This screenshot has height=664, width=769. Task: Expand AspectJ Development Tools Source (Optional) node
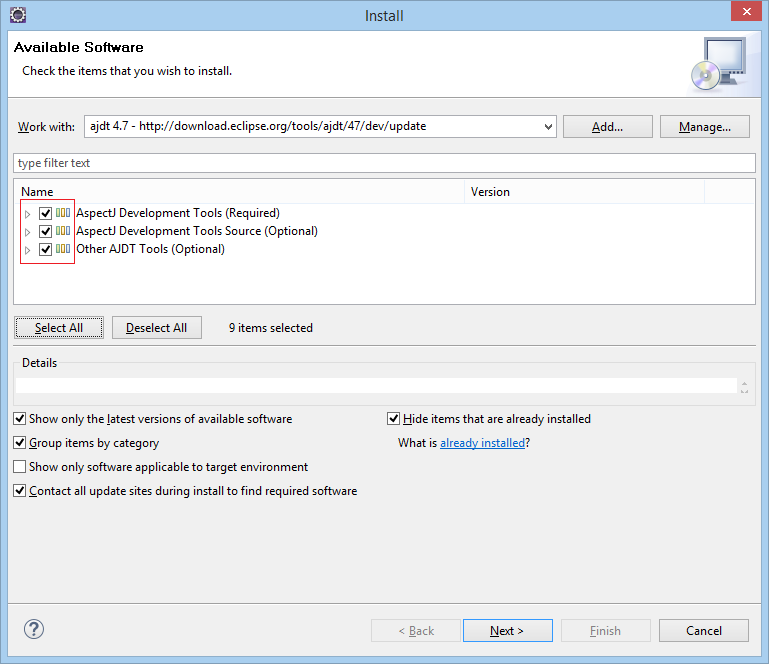click(27, 231)
